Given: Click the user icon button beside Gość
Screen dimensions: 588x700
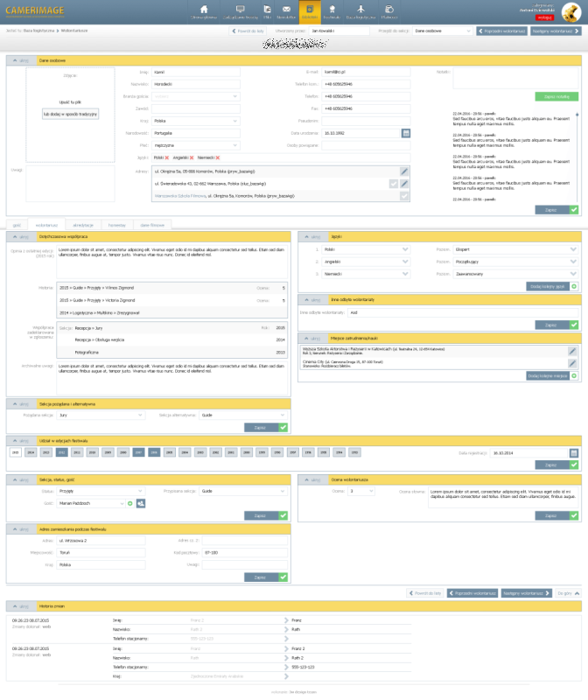Looking at the screenshot, I should click(x=140, y=503).
